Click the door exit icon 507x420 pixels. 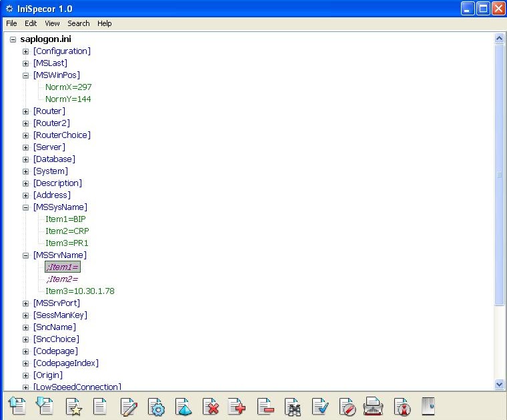[x=428, y=407]
